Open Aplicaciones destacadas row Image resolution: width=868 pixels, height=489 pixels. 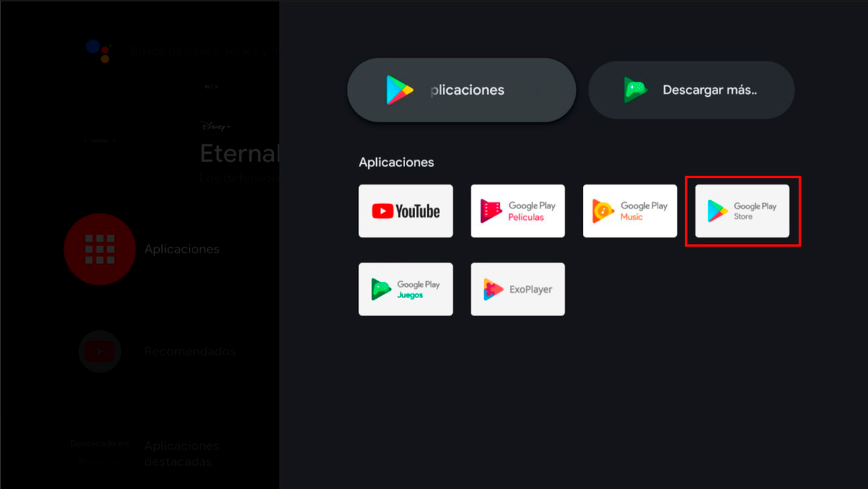point(182,454)
